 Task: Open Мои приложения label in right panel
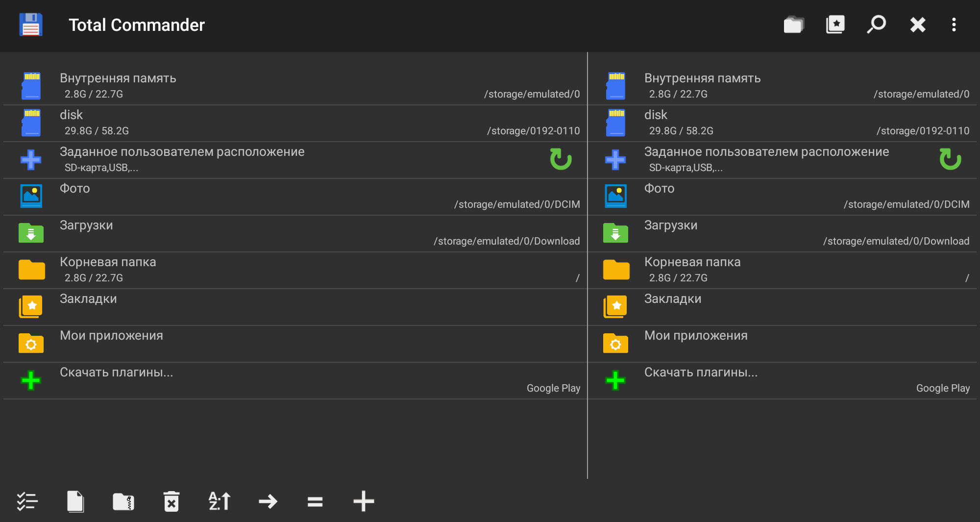click(696, 336)
